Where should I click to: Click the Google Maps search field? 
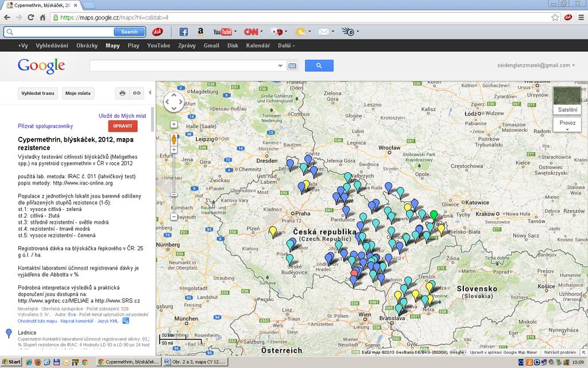tap(184, 66)
